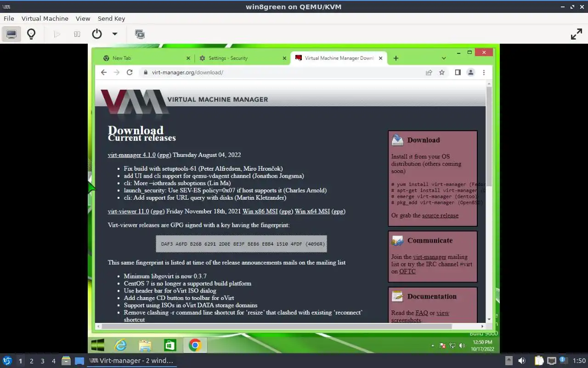Screen dimensions: 588x368
Task: Open the OFTC link
Action: point(407,271)
